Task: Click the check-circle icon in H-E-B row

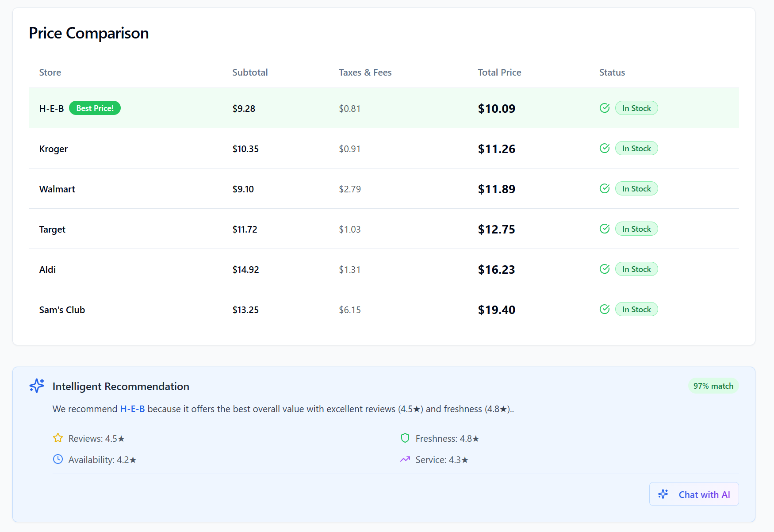Action: (605, 108)
